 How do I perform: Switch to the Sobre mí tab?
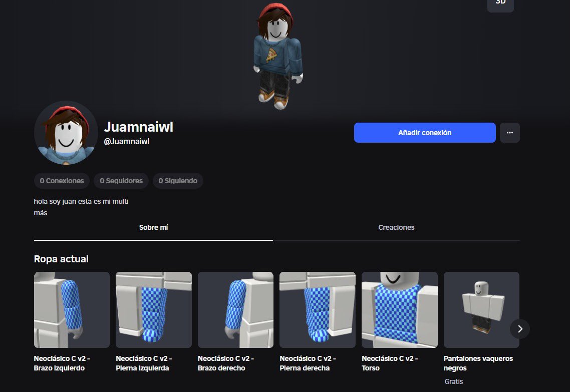pos(153,227)
